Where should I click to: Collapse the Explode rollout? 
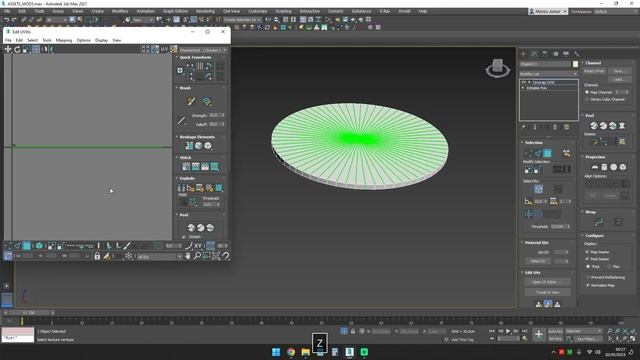(x=187, y=178)
